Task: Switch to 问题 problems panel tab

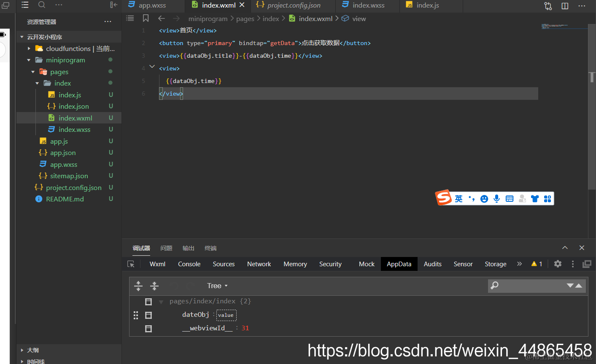Action: click(x=166, y=248)
